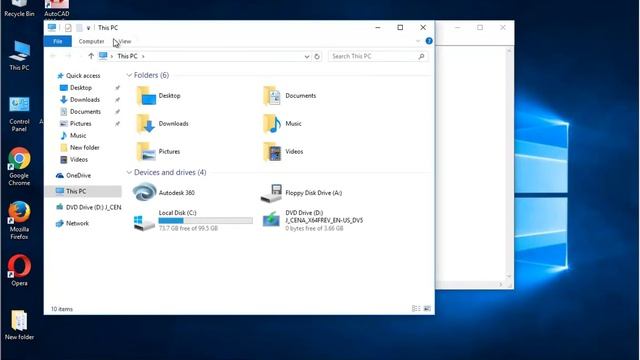Viewport: 640px width, 360px height.
Task: Select the Google Chrome desktop shortcut
Action: click(19, 167)
